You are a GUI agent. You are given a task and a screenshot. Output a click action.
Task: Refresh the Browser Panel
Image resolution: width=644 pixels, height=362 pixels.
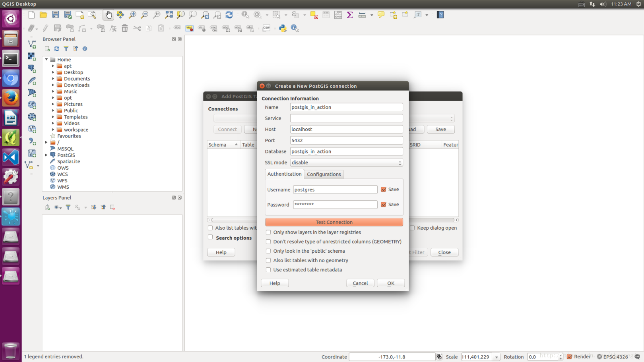56,48
